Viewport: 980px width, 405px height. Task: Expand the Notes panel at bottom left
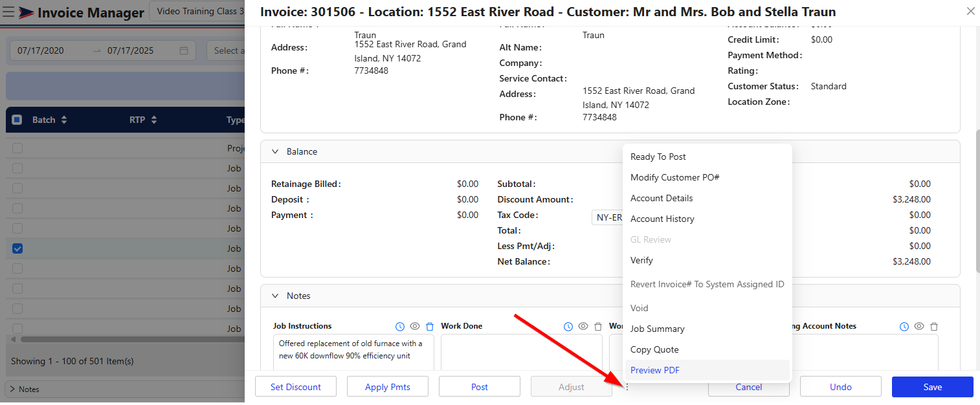click(12, 389)
